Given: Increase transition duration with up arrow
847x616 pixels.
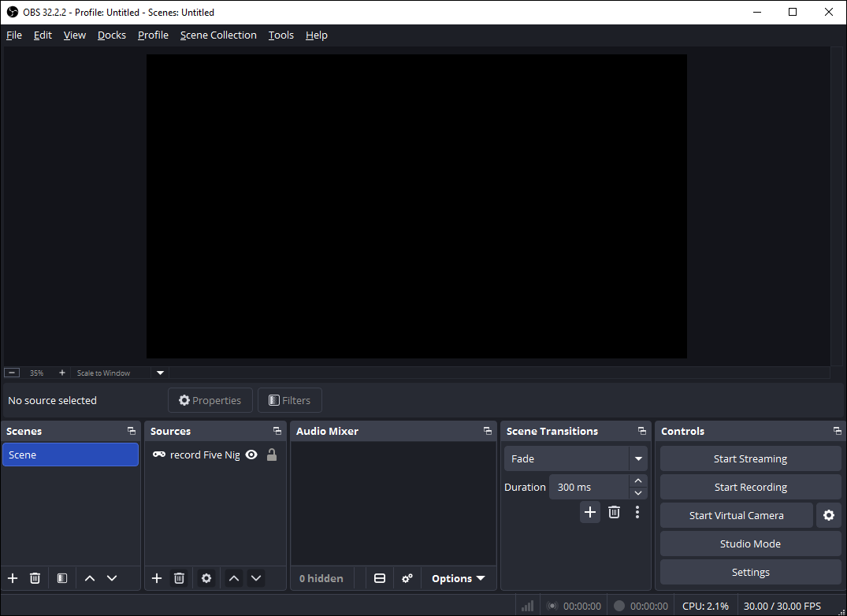Looking at the screenshot, I should pos(638,481).
